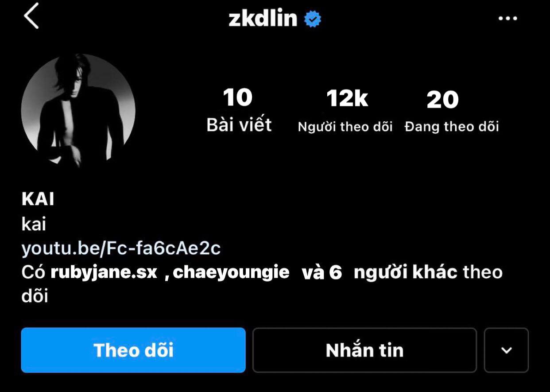Screen dimensions: 550x392
Task: Send a message via Nhắn tin
Action: coord(364,350)
